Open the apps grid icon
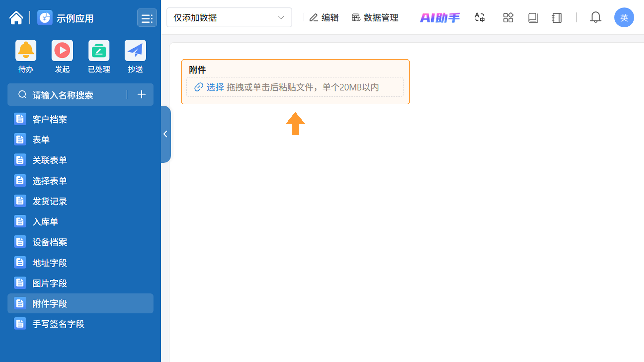 [508, 18]
